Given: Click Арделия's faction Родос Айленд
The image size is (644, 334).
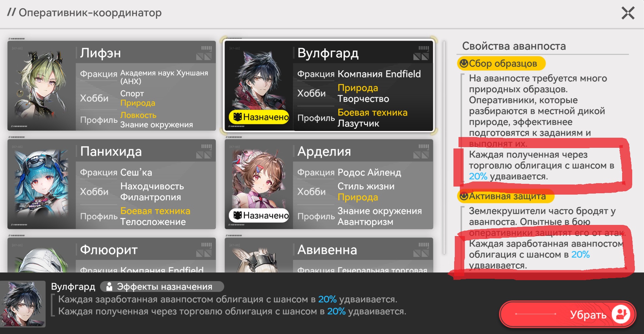Looking at the screenshot, I should tap(369, 172).
